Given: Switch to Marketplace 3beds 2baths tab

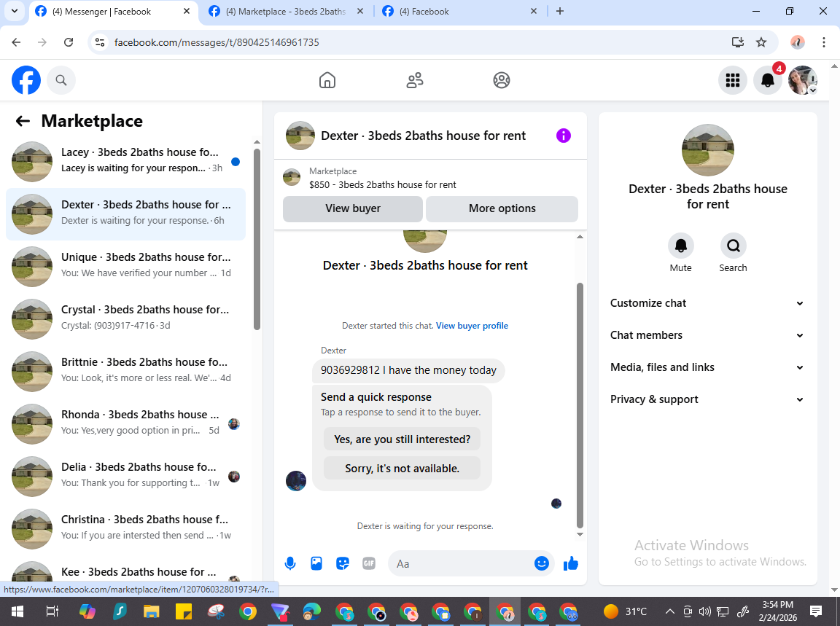Looking at the screenshot, I should [286, 11].
